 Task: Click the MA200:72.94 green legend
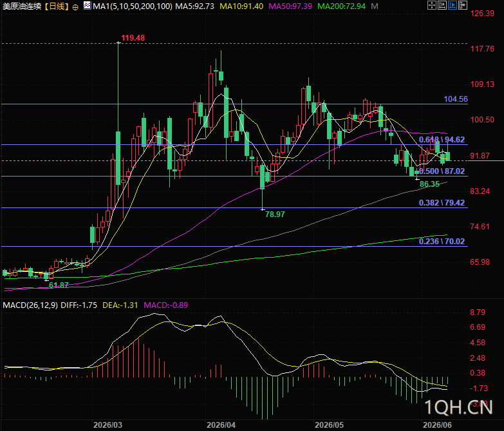coord(341,6)
